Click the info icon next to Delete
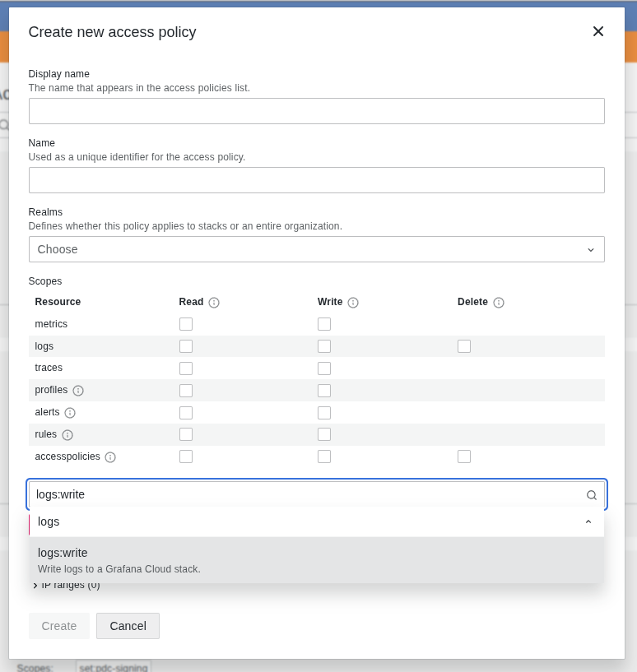Image resolution: width=637 pixels, height=672 pixels. click(x=499, y=303)
